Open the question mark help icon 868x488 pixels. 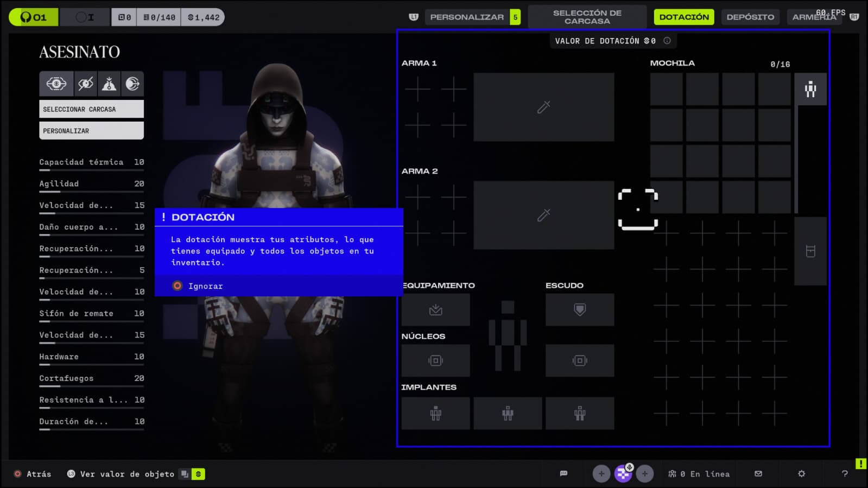click(x=845, y=474)
